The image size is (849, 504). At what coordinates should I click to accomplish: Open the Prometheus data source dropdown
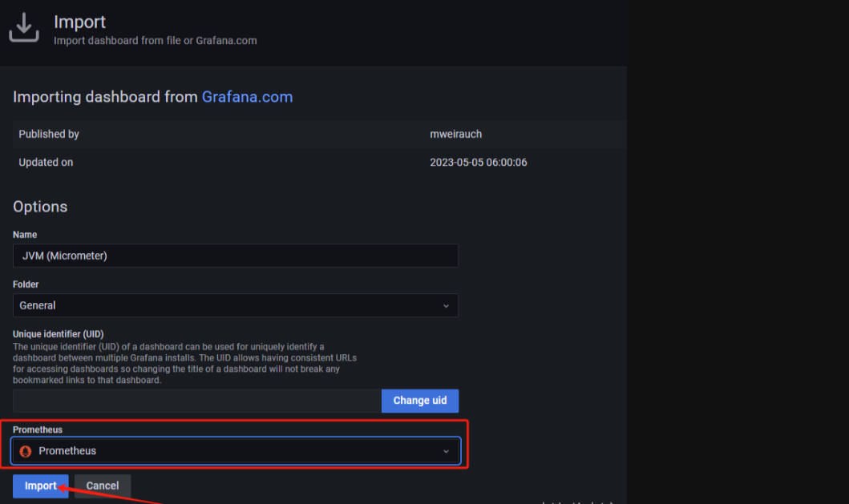[x=236, y=451]
